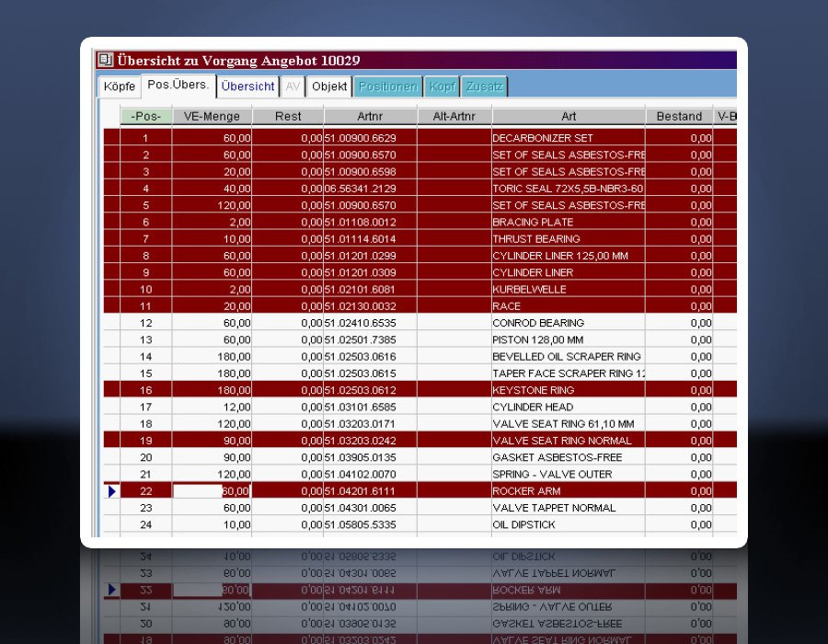Click the OIL DIPSTICK cell
This screenshot has width=828, height=644.
[x=569, y=525]
